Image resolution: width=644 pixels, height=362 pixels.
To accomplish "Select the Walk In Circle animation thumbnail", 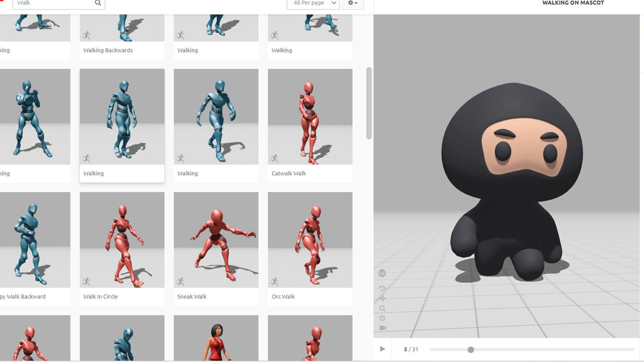I will [x=122, y=240].
